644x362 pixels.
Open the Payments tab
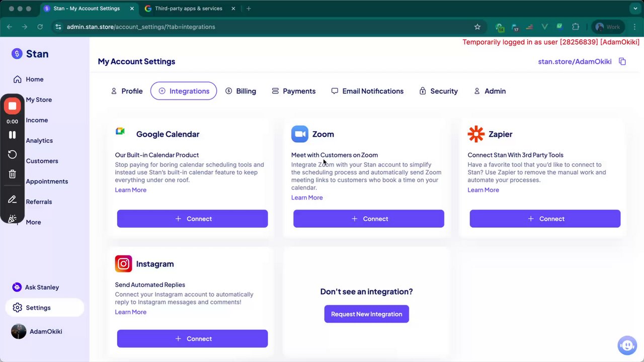293,91
